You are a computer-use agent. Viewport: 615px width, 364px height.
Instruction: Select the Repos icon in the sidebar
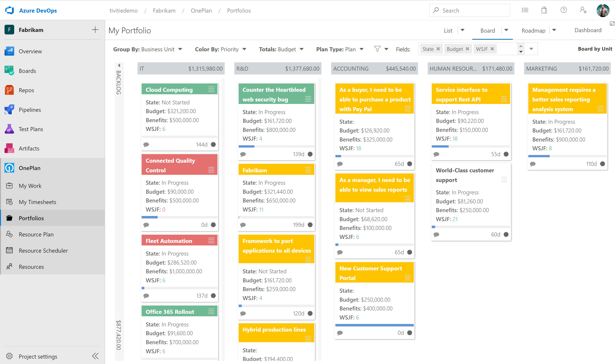click(9, 90)
